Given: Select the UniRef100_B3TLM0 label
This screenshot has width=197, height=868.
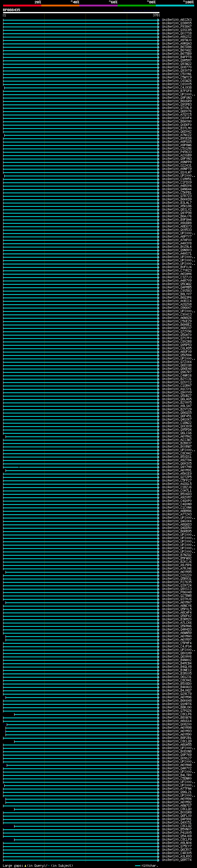Looking at the screenshot, I should pyautogui.click(x=177, y=128).
